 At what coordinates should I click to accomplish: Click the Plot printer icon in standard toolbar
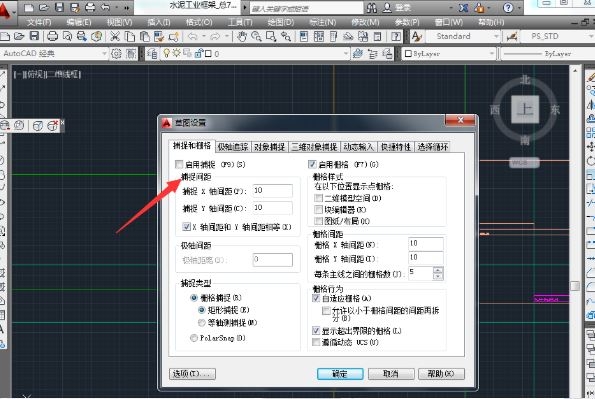[x=52, y=36]
